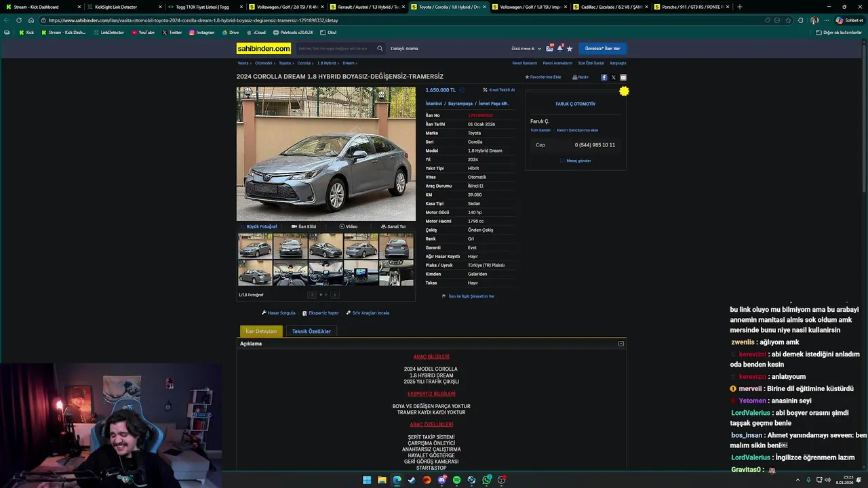The height and width of the screenshot is (488, 868).
Task: Select the infotainment screen thumbnail
Action: 361,273
